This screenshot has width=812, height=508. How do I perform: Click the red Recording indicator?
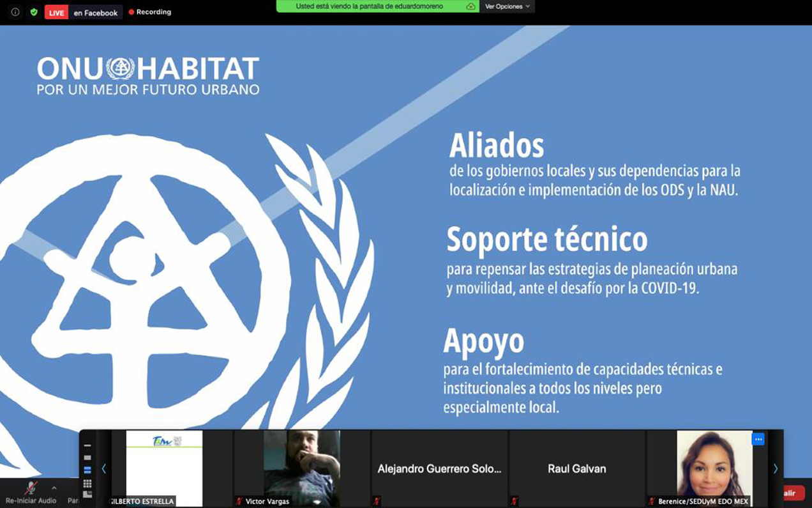150,12
